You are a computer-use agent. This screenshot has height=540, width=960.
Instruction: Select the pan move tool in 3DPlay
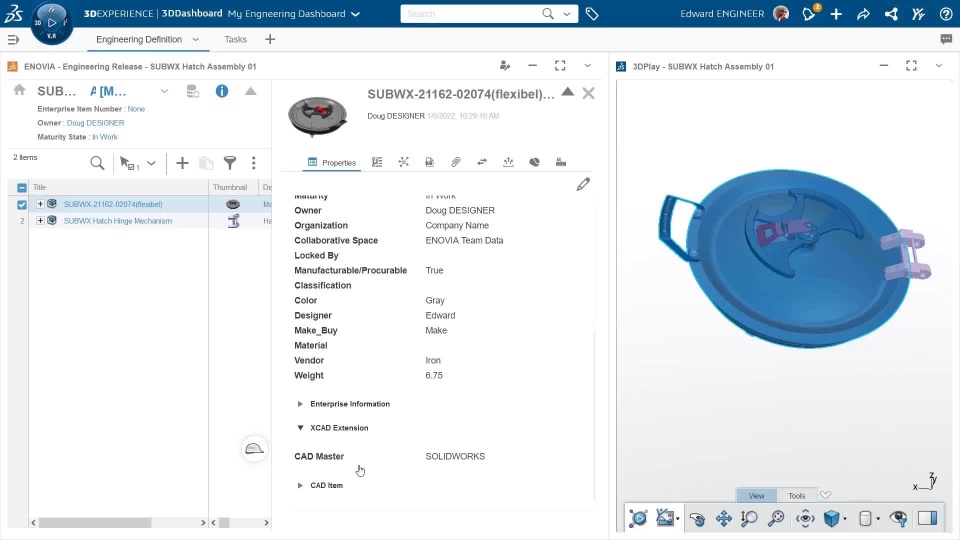[724, 519]
